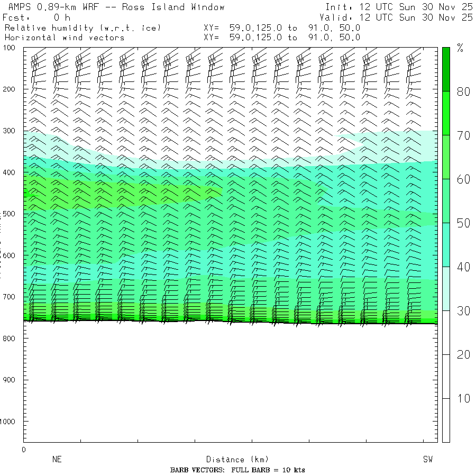Select the 'Relative humidity (w.r.t. ice)' label
The width and height of the screenshot is (476, 476).
tap(83, 28)
